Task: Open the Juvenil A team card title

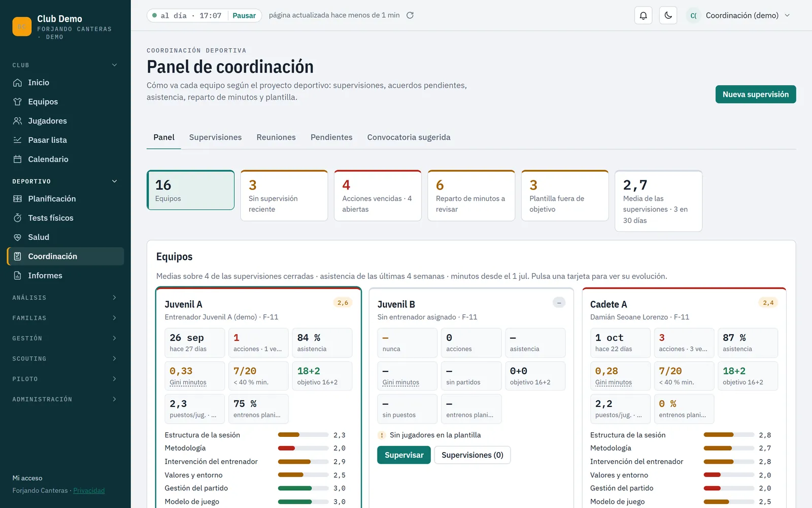Action: (183, 304)
